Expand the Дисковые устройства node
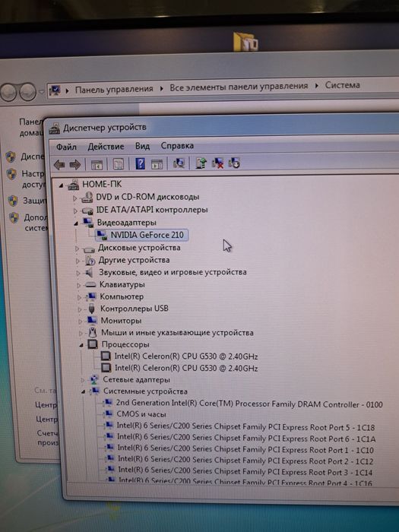The width and height of the screenshot is (399, 532). point(77,249)
